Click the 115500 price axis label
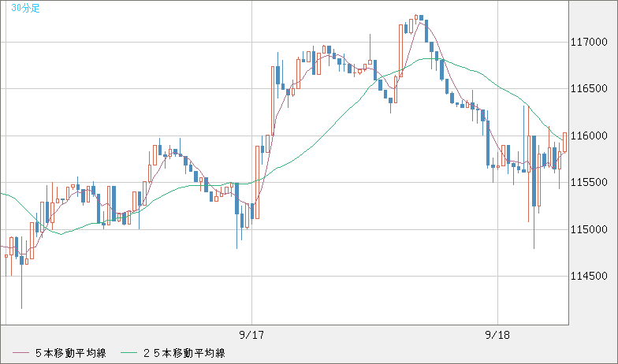This screenshot has width=618, height=364. pyautogui.click(x=589, y=183)
